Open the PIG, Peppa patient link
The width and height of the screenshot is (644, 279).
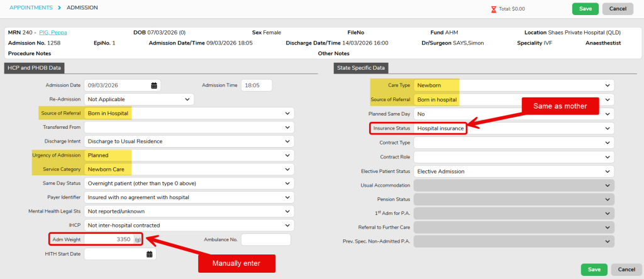click(x=53, y=32)
